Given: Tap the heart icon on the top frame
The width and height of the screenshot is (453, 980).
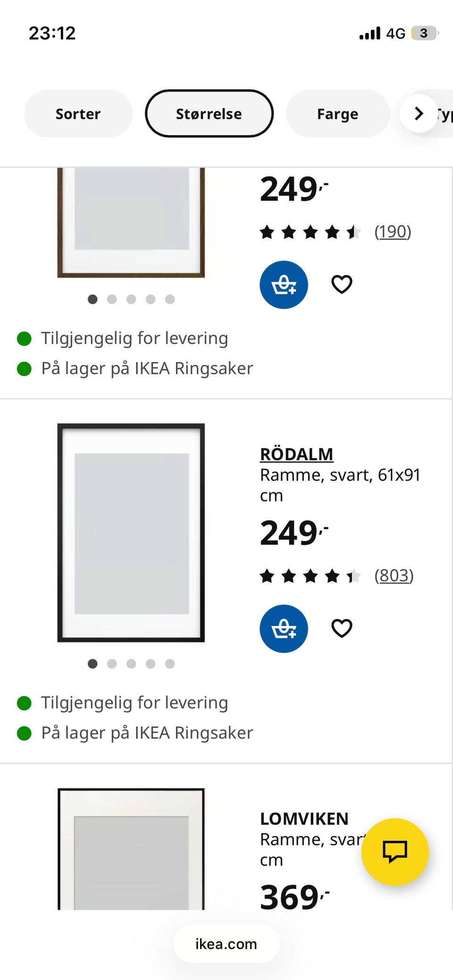Looking at the screenshot, I should (x=342, y=284).
